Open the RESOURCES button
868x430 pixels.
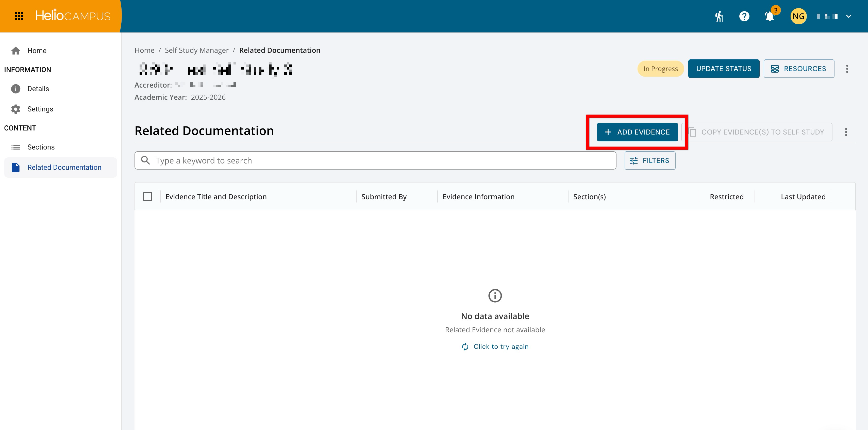[799, 69]
